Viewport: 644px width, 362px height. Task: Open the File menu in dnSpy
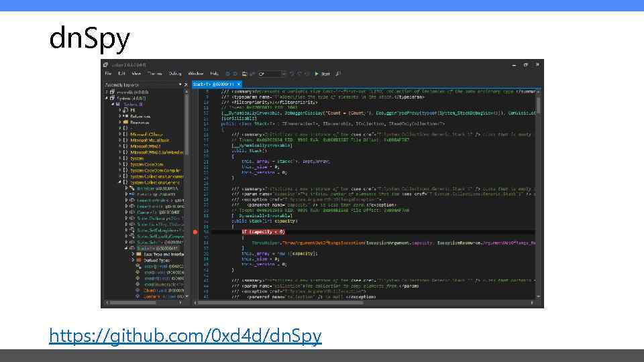click(x=108, y=74)
